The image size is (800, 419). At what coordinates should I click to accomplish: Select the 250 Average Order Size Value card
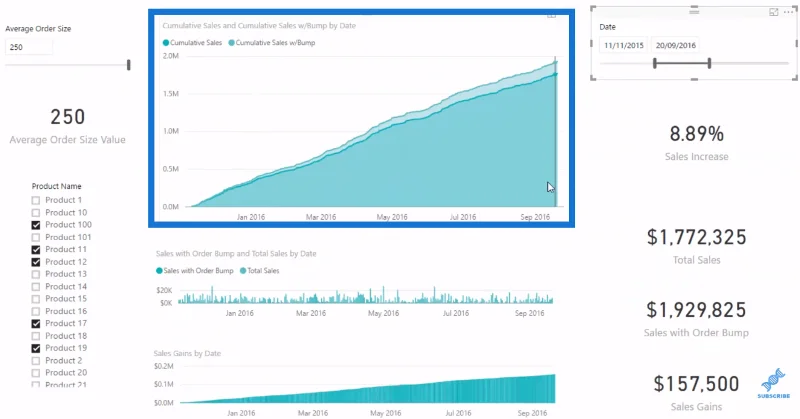tap(67, 126)
